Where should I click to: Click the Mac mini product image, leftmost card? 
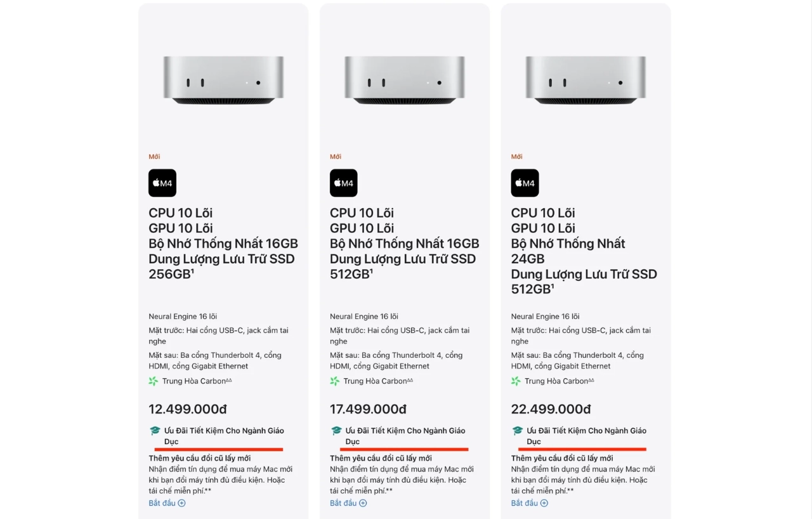click(223, 79)
